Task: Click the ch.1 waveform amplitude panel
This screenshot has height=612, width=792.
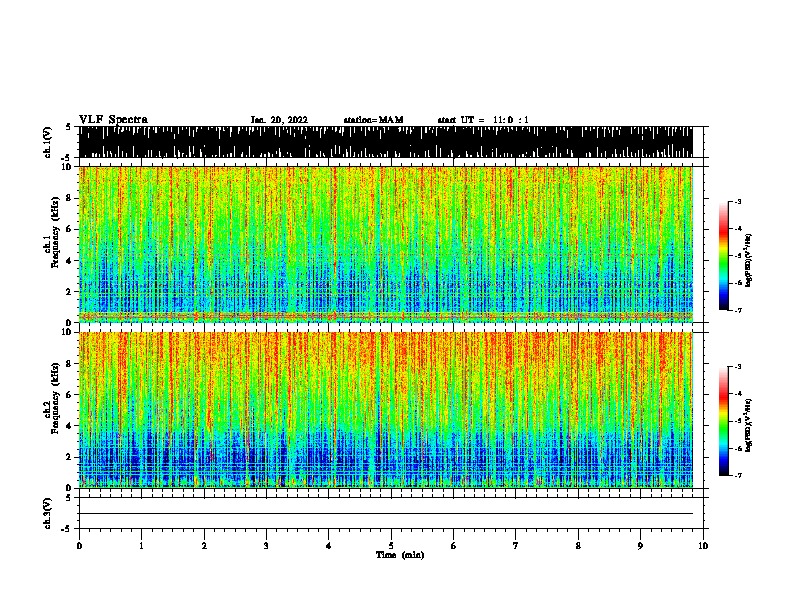Action: [x=386, y=142]
